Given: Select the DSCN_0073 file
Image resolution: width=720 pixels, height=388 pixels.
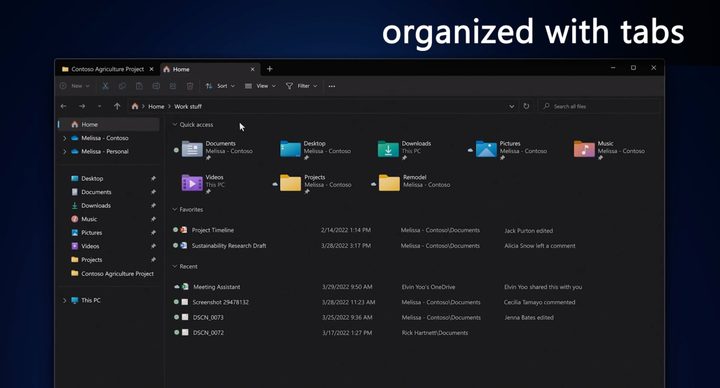Looking at the screenshot, I should [208, 317].
